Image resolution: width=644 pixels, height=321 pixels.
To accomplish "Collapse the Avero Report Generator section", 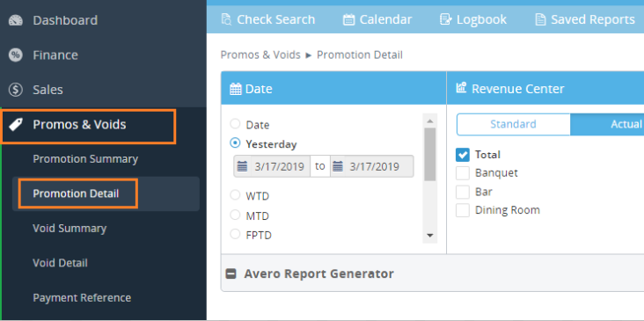I will tap(231, 274).
